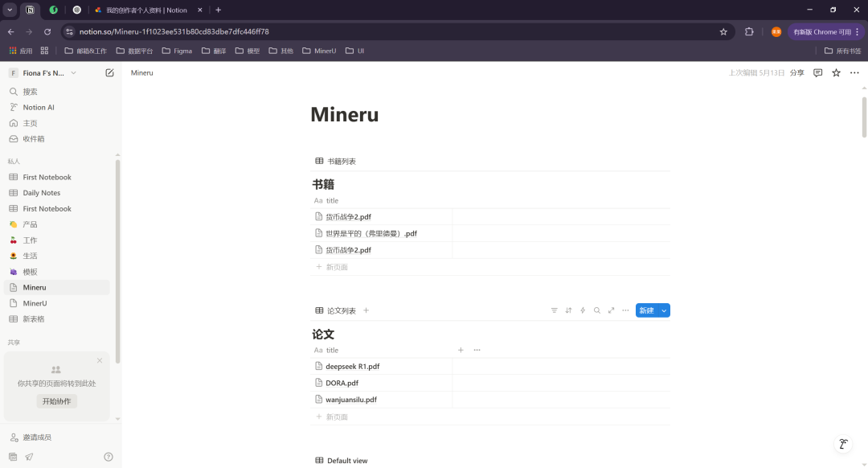Click the sidebar vertical scrollbar
Viewport: 868px width, 468px height.
pos(117,261)
